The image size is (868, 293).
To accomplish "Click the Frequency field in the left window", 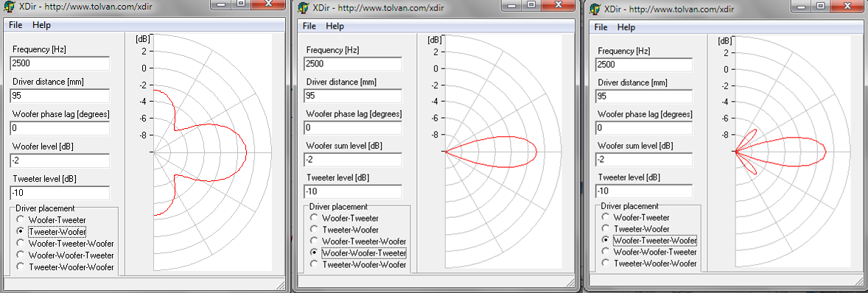I will pos(60,63).
